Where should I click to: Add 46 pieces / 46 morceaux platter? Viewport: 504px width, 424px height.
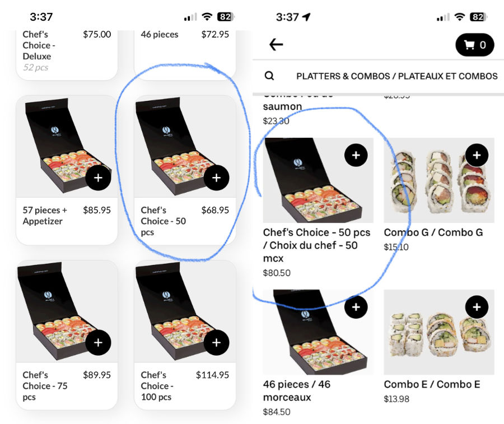356,307
